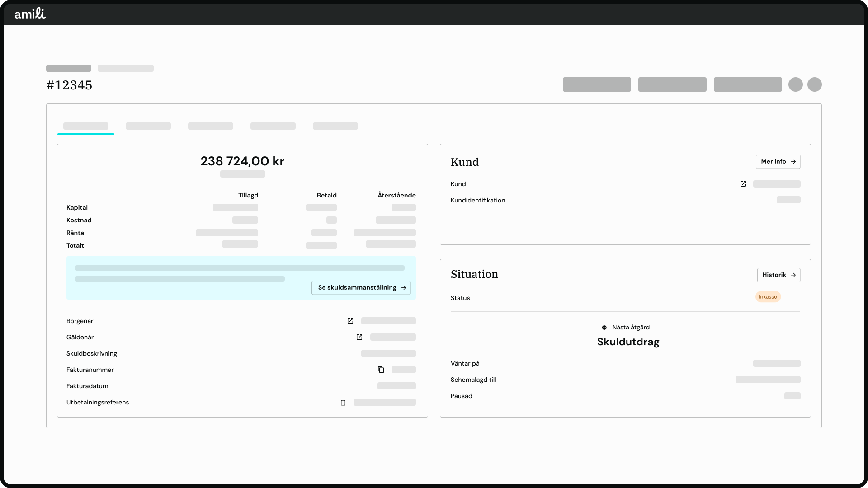The image size is (868, 488).
Task: Switch to the fifth placeholder tab
Action: tap(335, 127)
